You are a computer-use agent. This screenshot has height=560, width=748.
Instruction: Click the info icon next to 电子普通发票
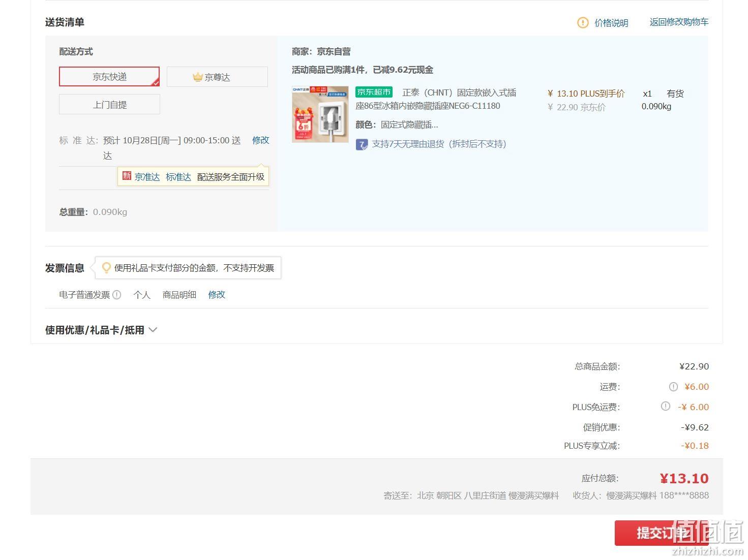[117, 294]
